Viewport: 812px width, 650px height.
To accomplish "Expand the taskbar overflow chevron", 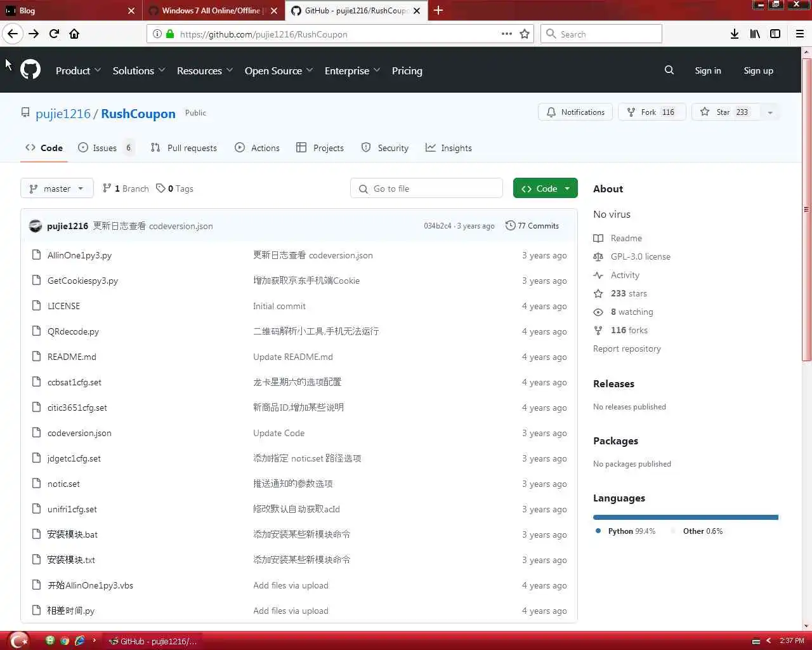I will (94, 640).
